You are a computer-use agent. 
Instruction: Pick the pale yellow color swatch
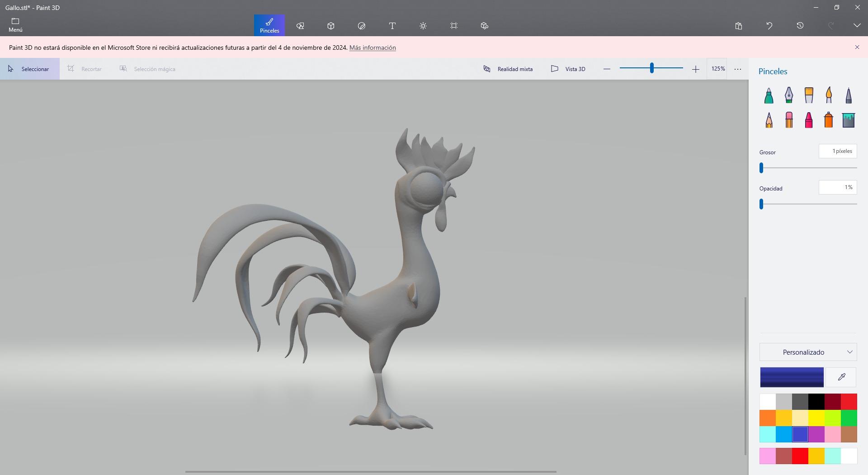[800, 418]
